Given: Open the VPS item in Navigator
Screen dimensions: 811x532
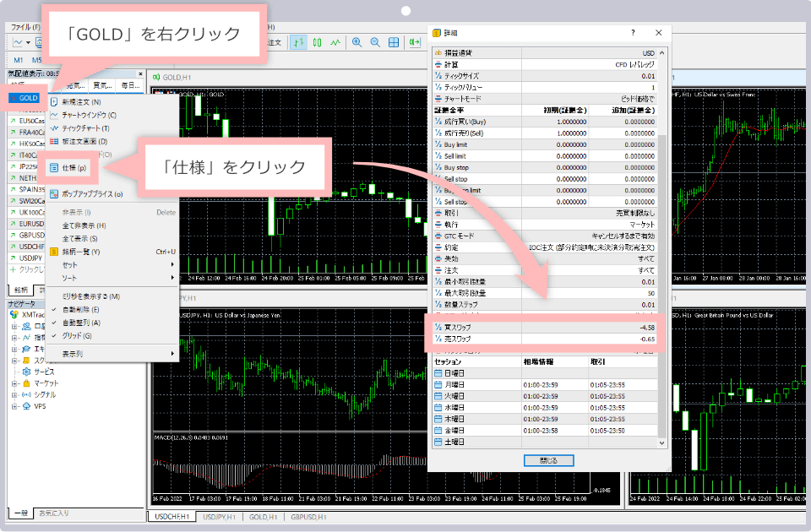Looking at the screenshot, I should (x=39, y=406).
